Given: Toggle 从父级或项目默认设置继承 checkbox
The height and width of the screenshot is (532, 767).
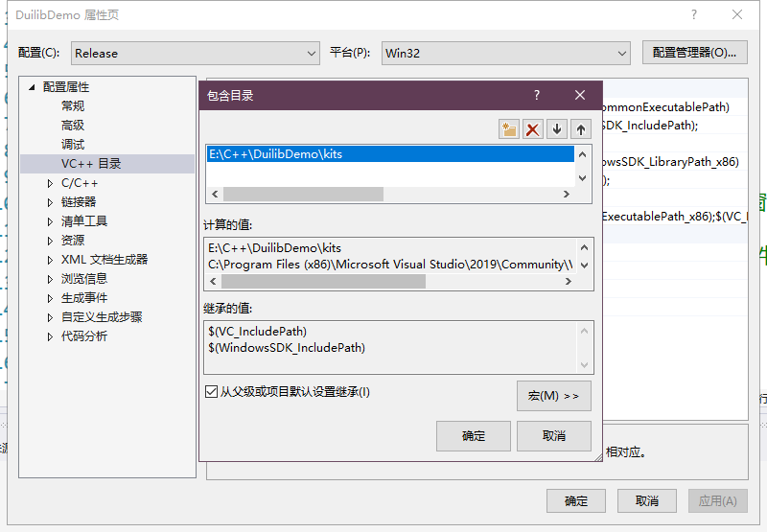Looking at the screenshot, I should [x=212, y=391].
